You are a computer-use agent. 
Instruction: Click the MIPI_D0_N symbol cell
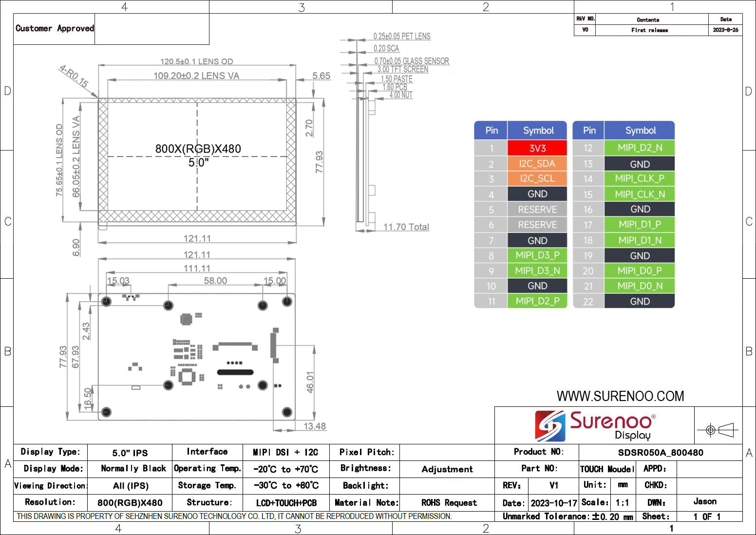(x=639, y=286)
